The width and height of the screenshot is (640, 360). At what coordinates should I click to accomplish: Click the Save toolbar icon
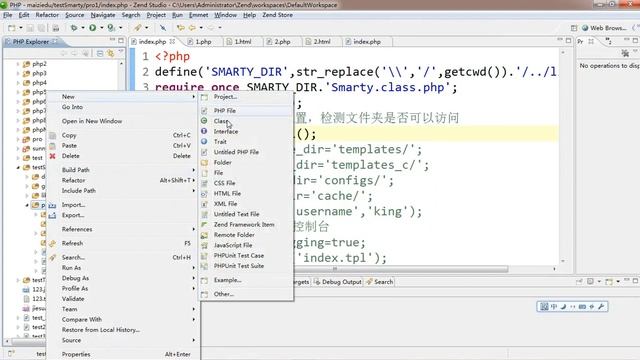click(x=30, y=28)
